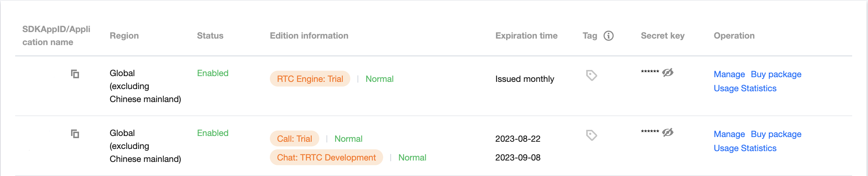View Usage Statistics for first application

tap(745, 88)
